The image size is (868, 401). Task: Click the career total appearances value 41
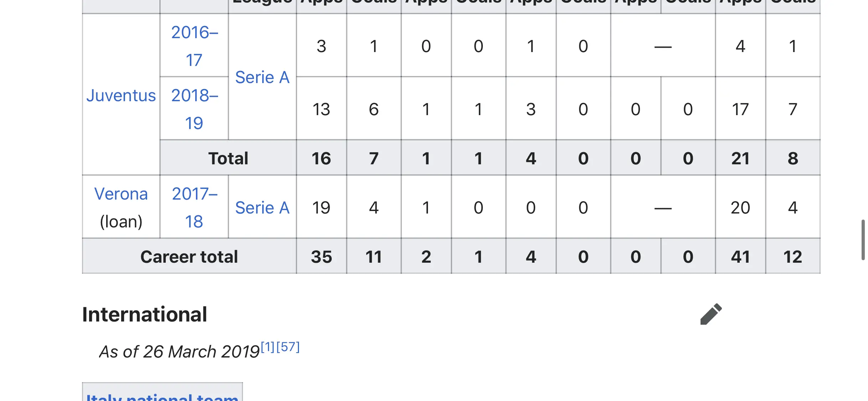pos(740,257)
